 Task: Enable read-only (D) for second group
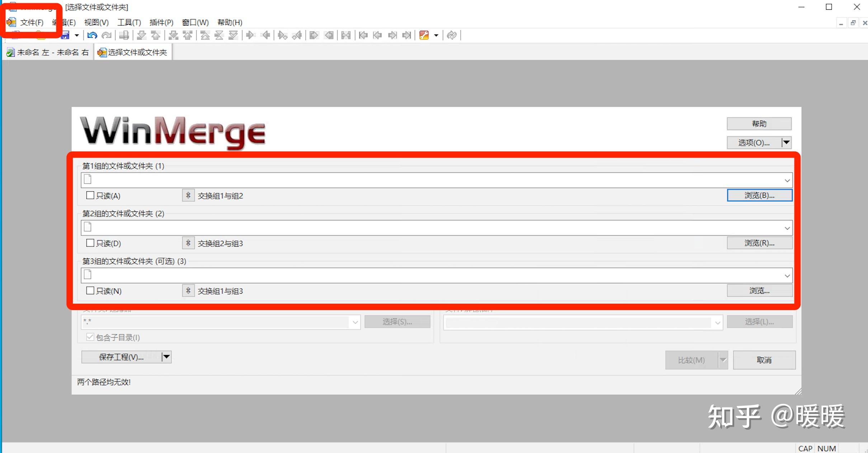[x=90, y=243]
